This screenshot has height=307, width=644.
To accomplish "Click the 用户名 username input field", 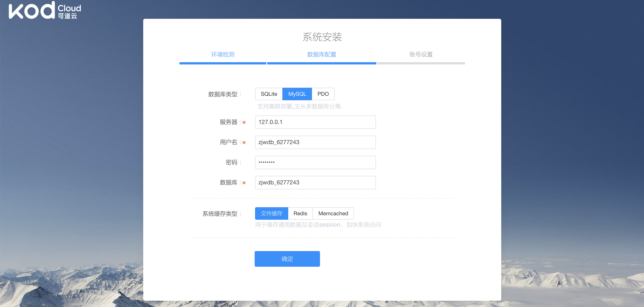I will 315,142.
